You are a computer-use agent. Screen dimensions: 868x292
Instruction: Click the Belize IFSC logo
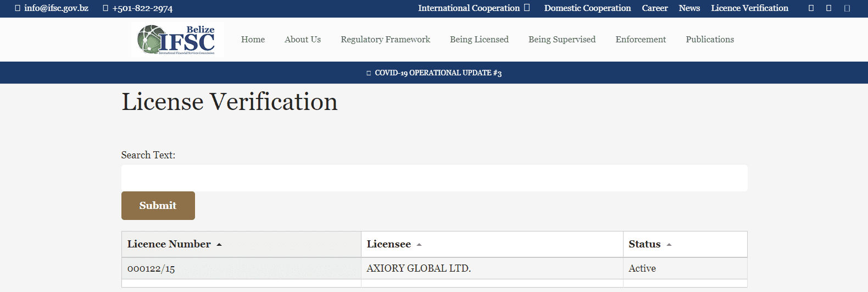(x=177, y=39)
